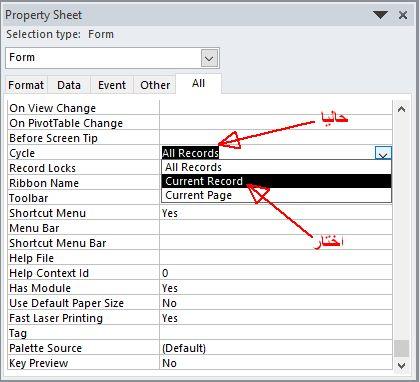Click the Cycle value field showing All Records
Image resolution: width=420 pixels, height=382 pixels.
click(268, 153)
